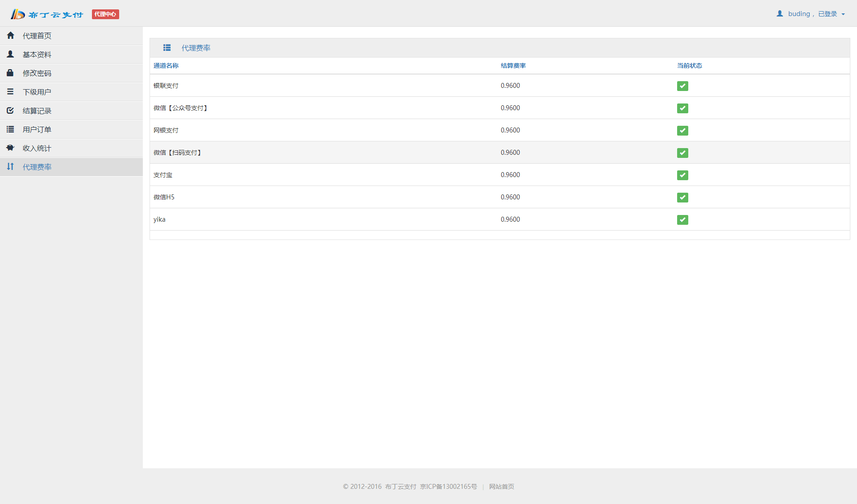Click the 网银支付 channel name
Image resolution: width=857 pixels, height=504 pixels.
pos(166,130)
